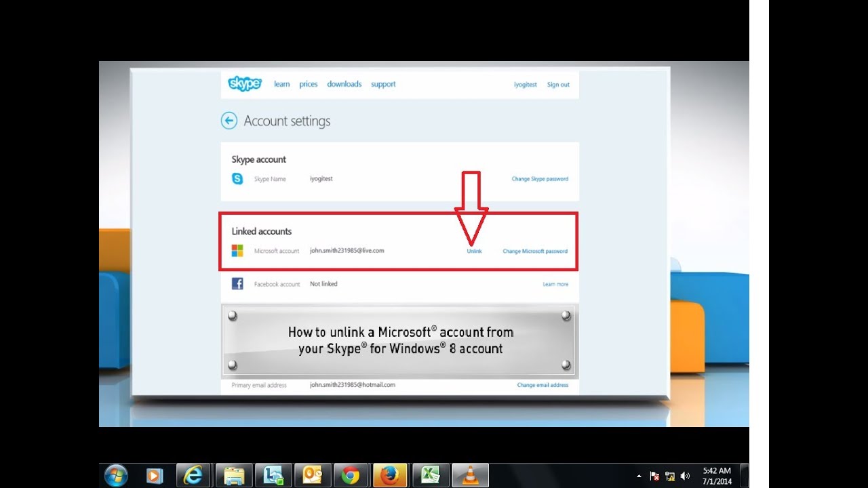The height and width of the screenshot is (488, 868).
Task: Open the support menu item
Action: coord(383,84)
